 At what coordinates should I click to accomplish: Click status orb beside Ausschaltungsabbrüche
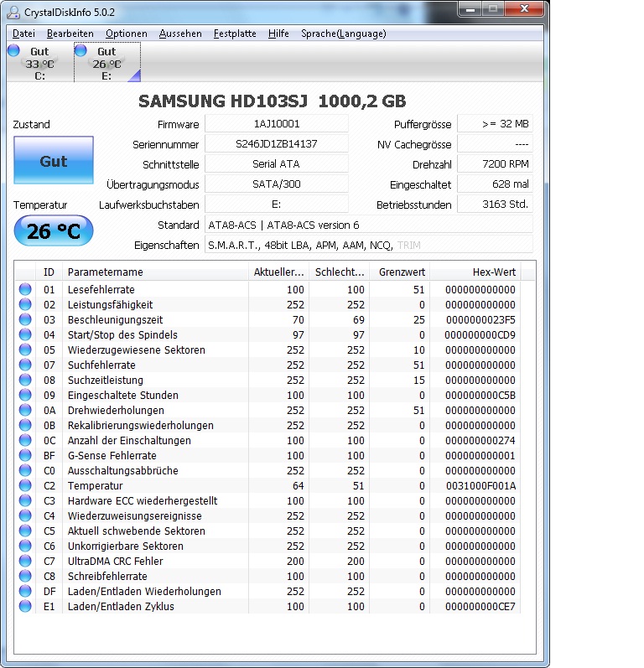[x=25, y=470]
